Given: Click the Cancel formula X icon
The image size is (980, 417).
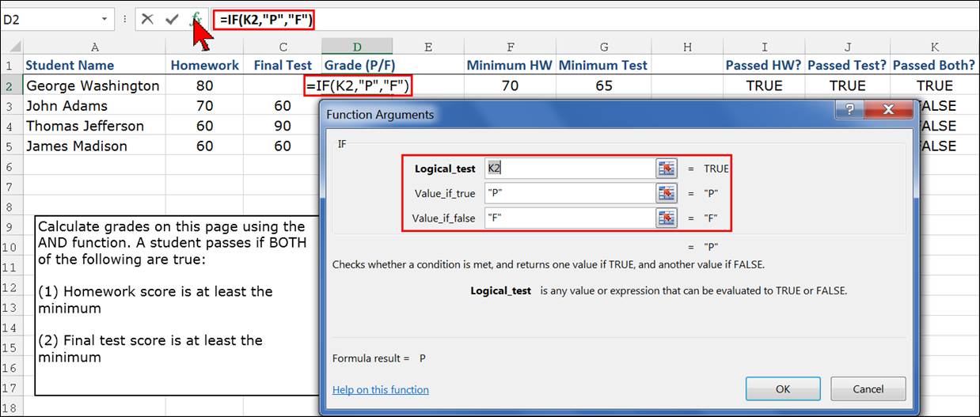Looking at the screenshot, I should click(x=147, y=20).
